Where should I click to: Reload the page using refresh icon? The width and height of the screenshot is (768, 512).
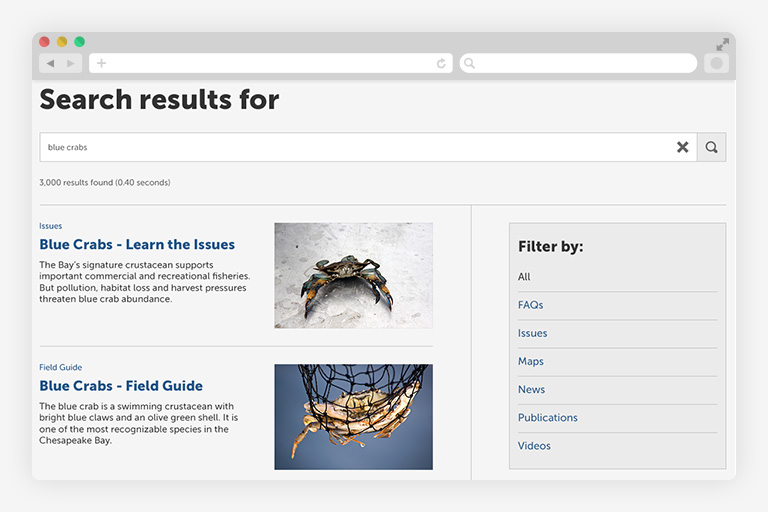441,63
